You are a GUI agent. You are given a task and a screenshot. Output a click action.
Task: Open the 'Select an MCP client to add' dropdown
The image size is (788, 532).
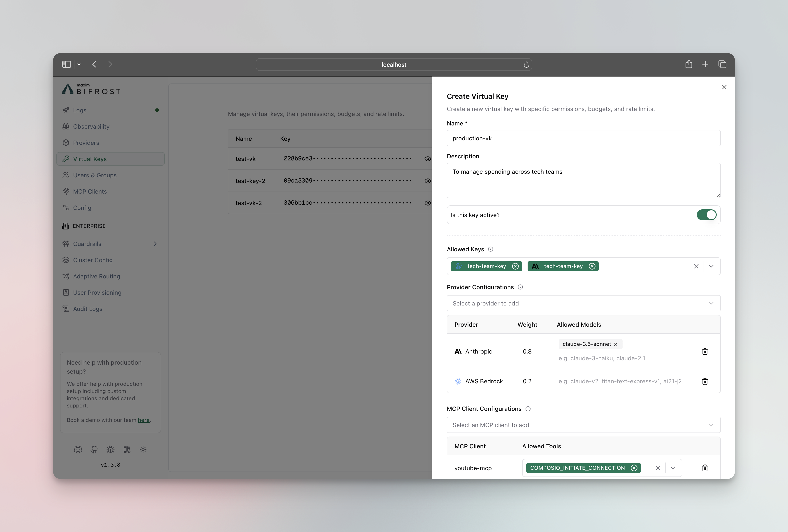tap(583, 425)
